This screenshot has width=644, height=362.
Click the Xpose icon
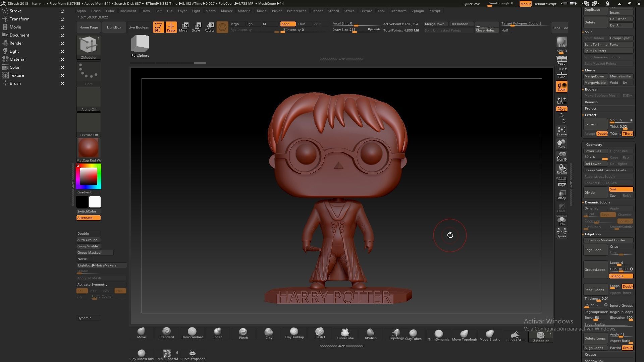[x=561, y=233]
